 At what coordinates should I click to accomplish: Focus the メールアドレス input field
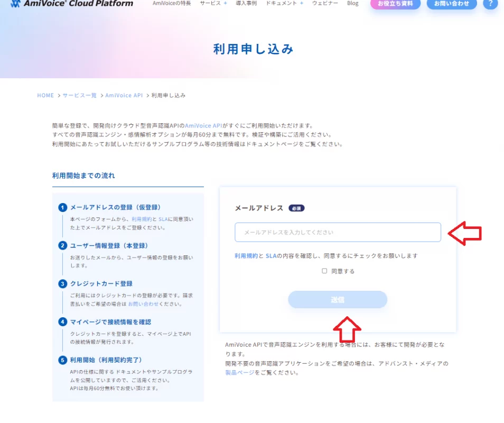pyautogui.click(x=338, y=232)
